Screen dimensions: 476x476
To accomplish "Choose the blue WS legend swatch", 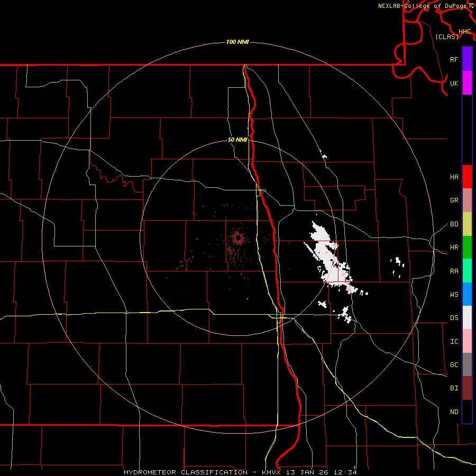I will 467,294.
